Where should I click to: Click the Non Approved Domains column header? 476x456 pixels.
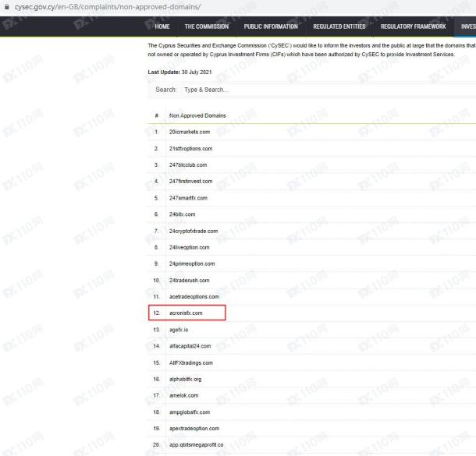pos(197,115)
